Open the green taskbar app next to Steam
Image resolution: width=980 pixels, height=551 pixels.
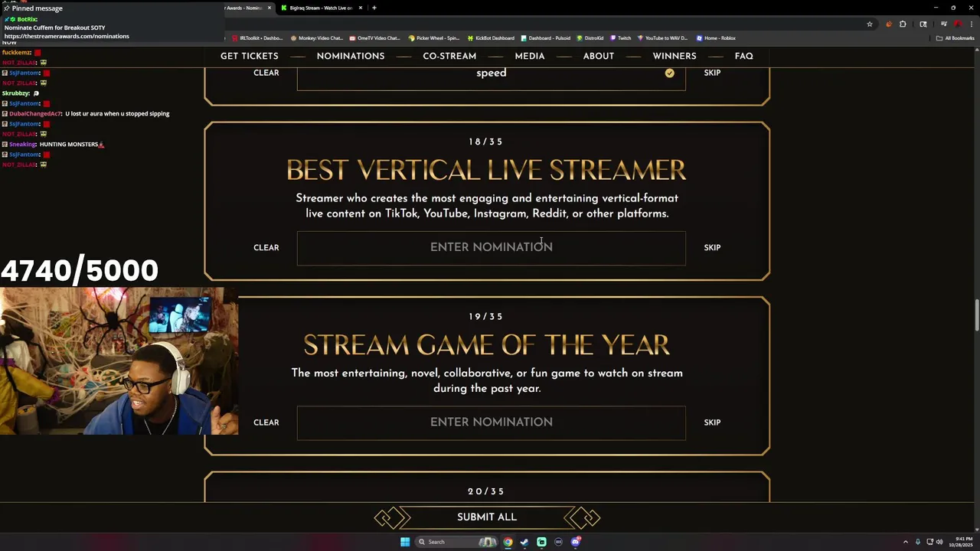[x=541, y=542]
